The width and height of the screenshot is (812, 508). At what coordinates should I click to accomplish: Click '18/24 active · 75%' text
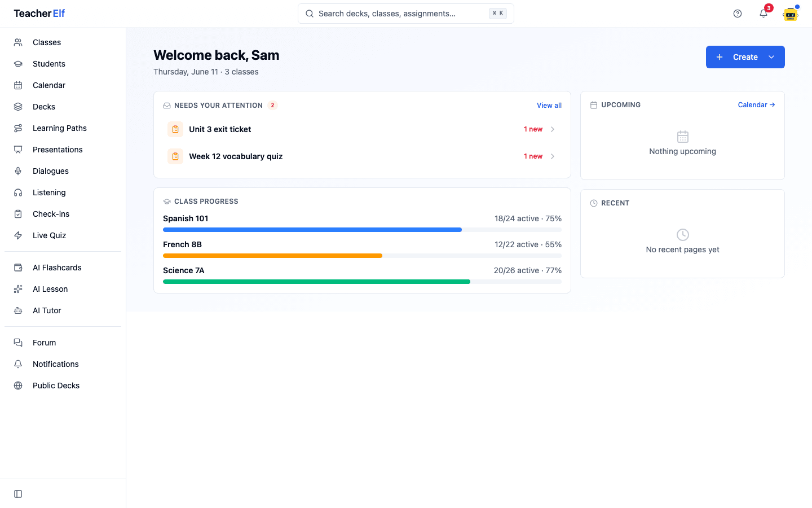pyautogui.click(x=528, y=218)
